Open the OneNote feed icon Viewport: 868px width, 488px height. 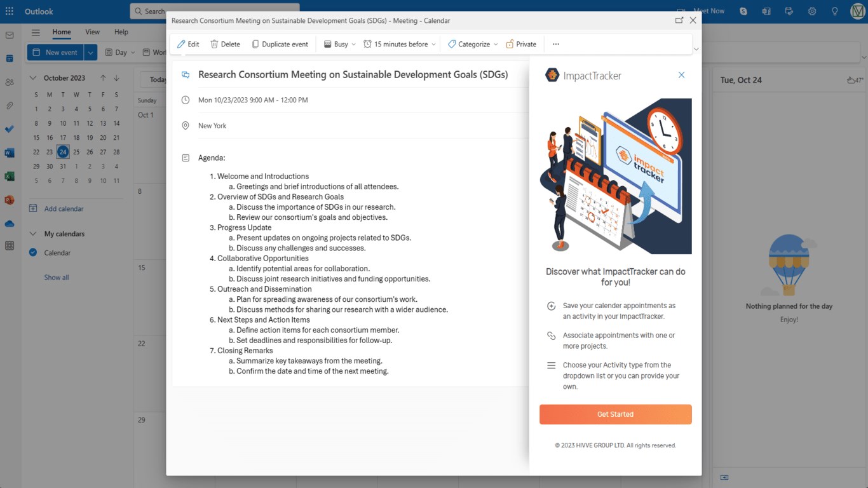coord(766,11)
